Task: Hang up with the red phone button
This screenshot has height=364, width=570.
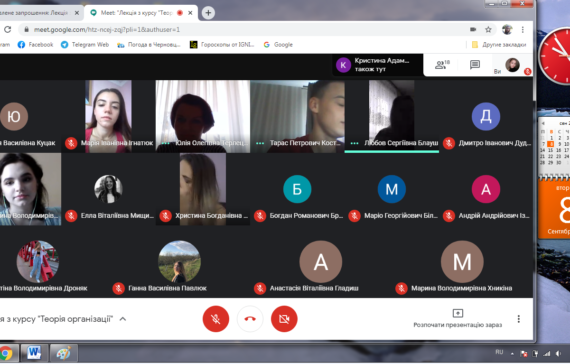Action: pyautogui.click(x=250, y=319)
